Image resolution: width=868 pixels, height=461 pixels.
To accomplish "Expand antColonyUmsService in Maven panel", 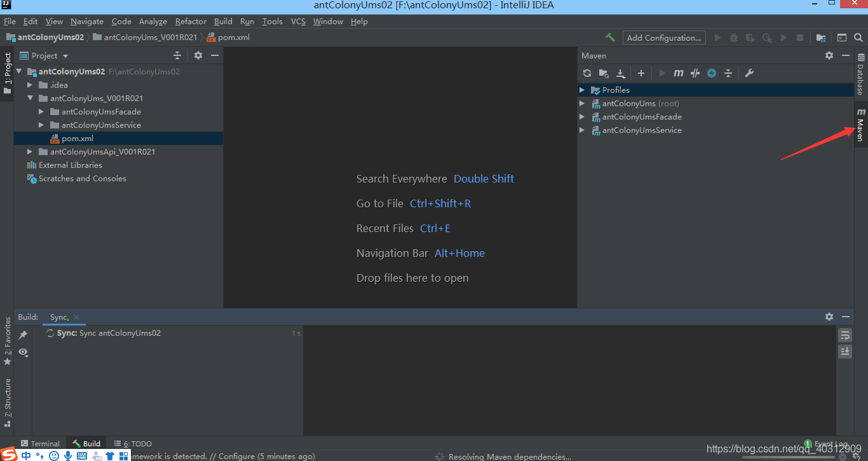I will [582, 130].
